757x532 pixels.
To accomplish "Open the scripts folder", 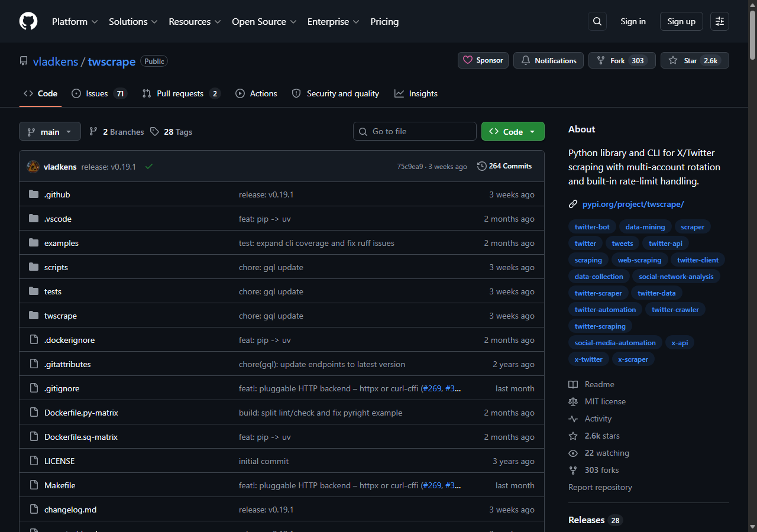I will coord(56,267).
